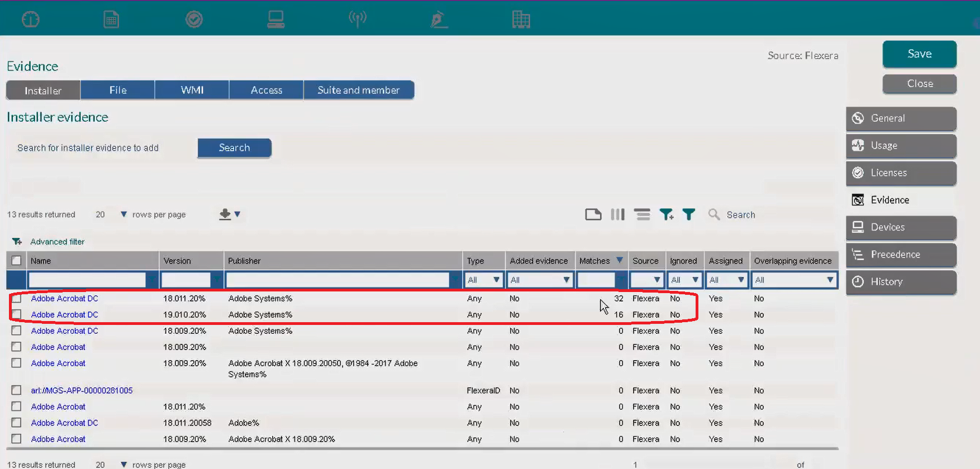Click the magnifier search icon in grid toolbar
The image size is (980, 469).
pyautogui.click(x=713, y=214)
